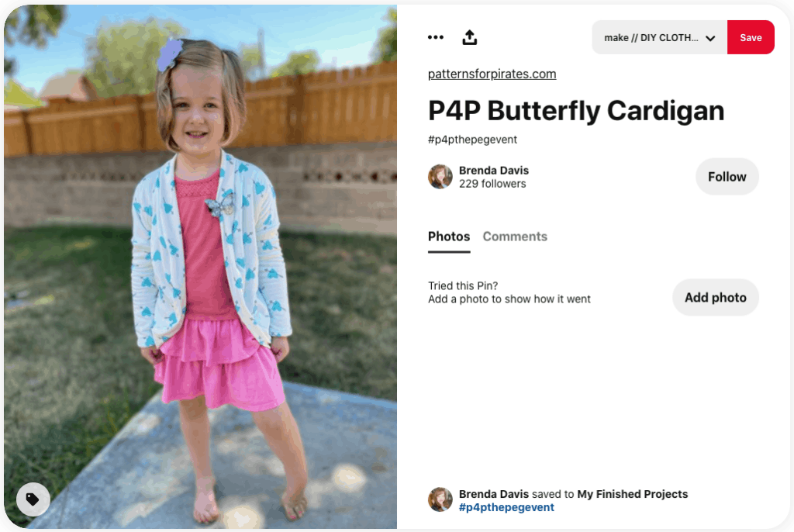Click the share upload icon
The width and height of the screenshot is (794, 532).
coord(469,37)
